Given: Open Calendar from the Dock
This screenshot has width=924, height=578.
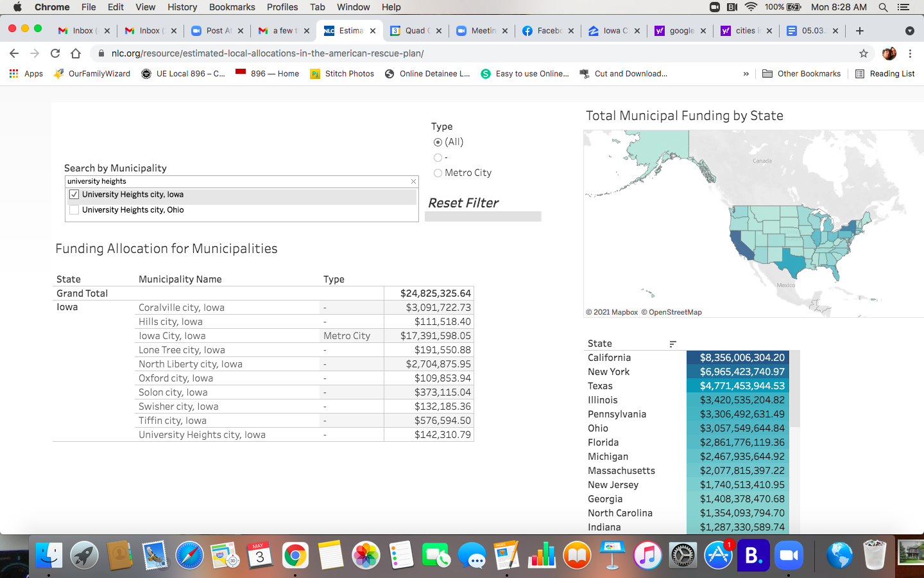Looking at the screenshot, I should coord(260,556).
